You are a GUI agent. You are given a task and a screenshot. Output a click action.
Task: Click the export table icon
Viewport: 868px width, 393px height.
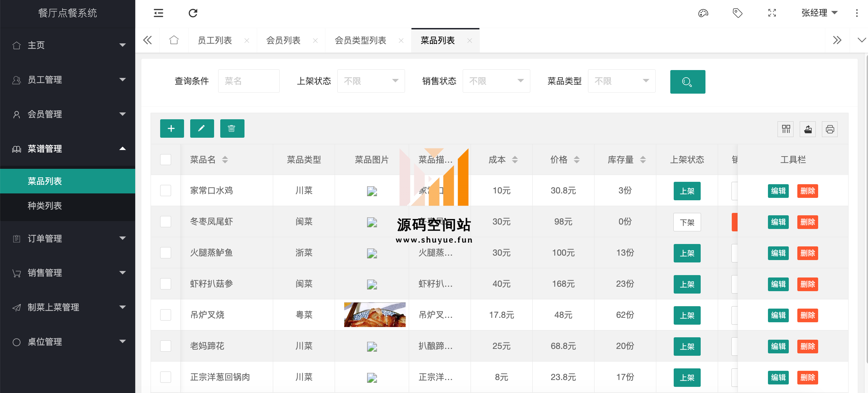808,129
